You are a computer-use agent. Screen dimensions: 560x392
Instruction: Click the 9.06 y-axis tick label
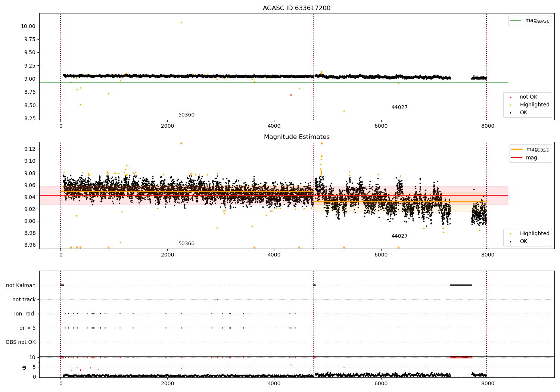[x=29, y=185]
